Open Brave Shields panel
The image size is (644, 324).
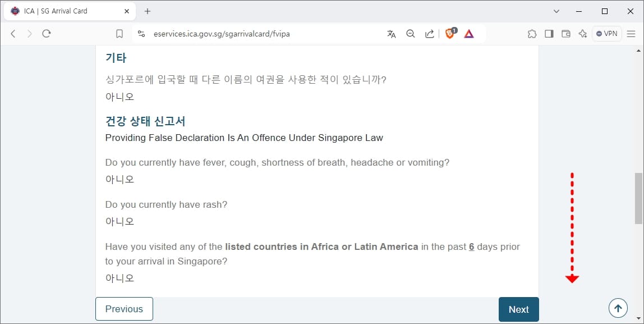(x=449, y=34)
